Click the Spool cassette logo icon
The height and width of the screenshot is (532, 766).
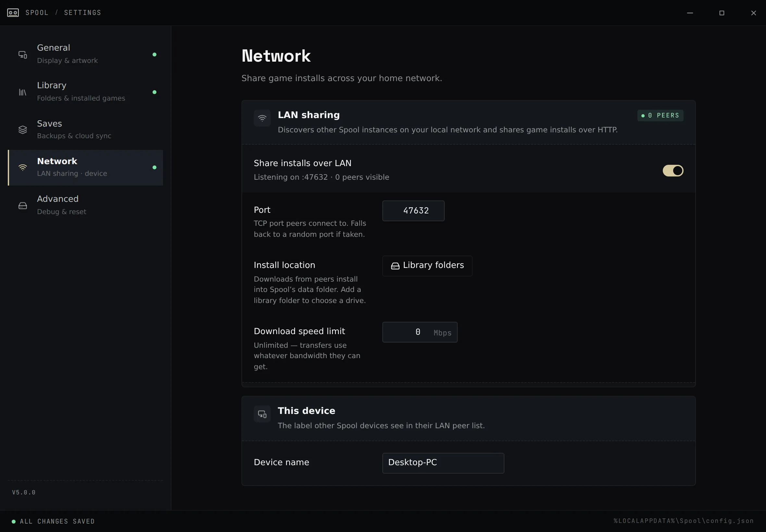tap(13, 13)
